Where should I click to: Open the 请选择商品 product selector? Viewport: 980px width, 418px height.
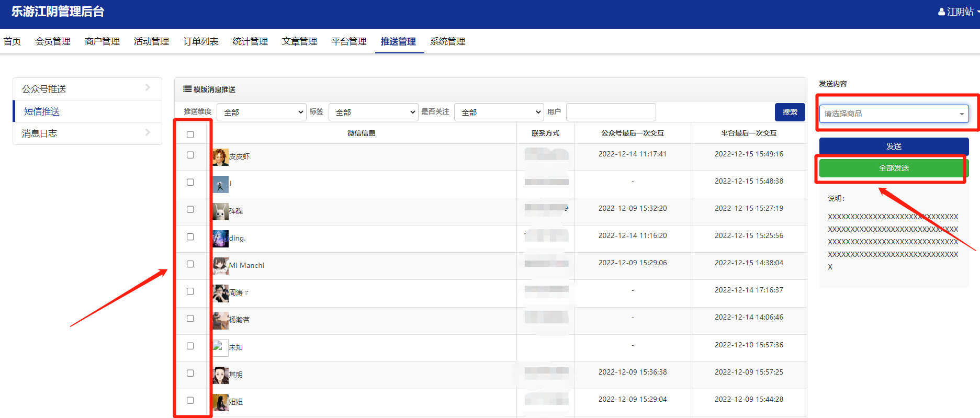click(894, 114)
